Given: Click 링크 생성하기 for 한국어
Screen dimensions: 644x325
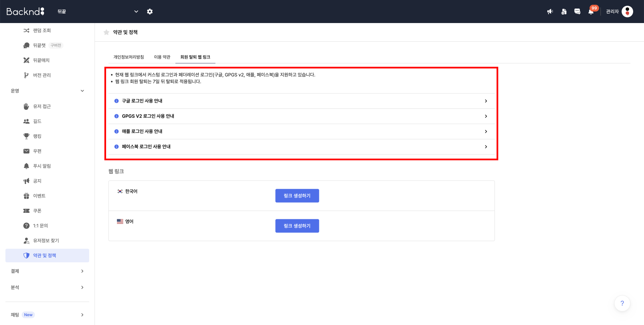Looking at the screenshot, I should 297,196.
